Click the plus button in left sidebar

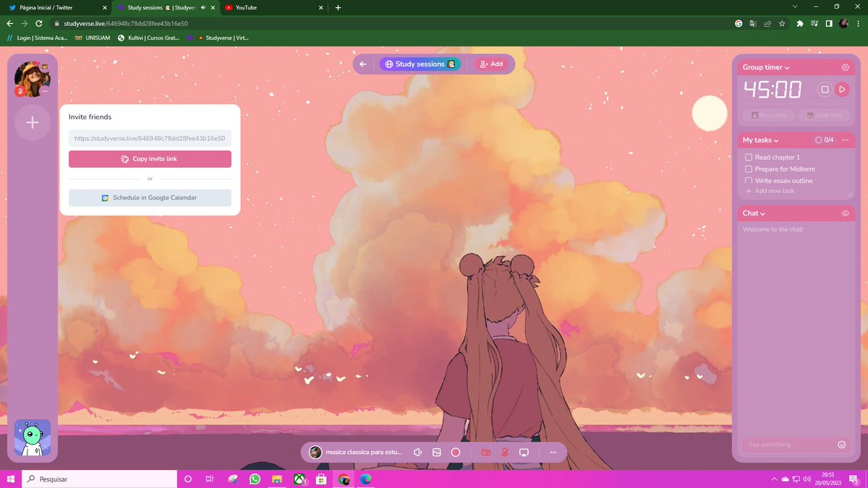coord(33,122)
